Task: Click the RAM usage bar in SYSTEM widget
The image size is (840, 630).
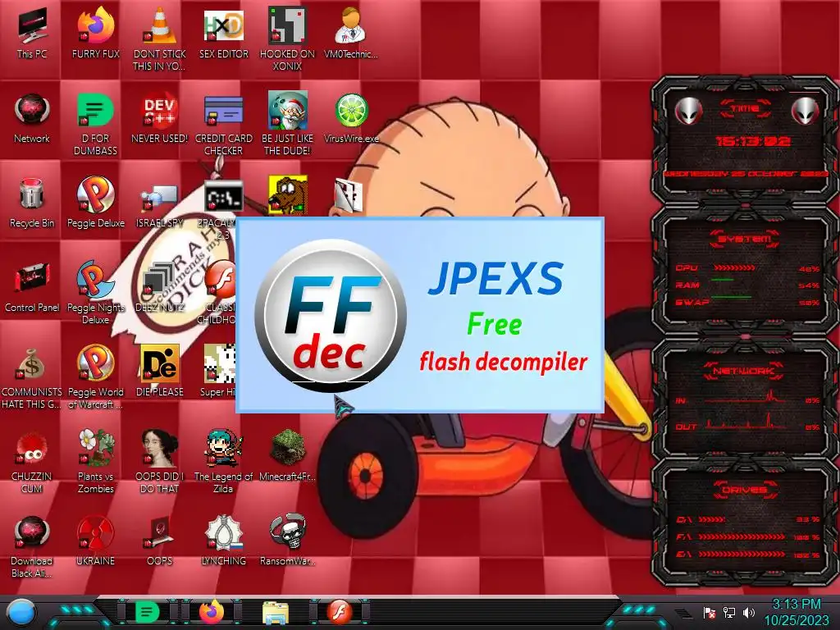Action: coord(723,280)
